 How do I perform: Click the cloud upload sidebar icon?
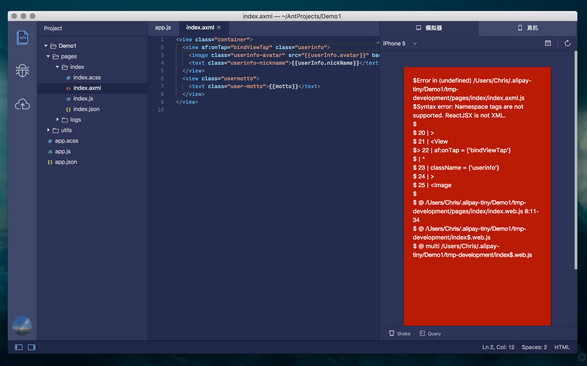[22, 104]
